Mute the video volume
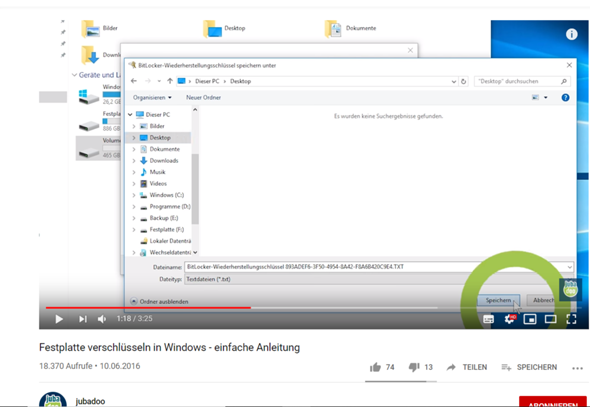 pyautogui.click(x=102, y=319)
